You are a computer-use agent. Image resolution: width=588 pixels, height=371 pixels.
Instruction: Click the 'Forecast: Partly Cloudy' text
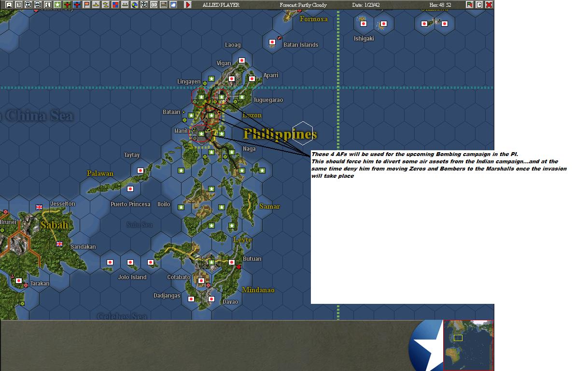[303, 5]
